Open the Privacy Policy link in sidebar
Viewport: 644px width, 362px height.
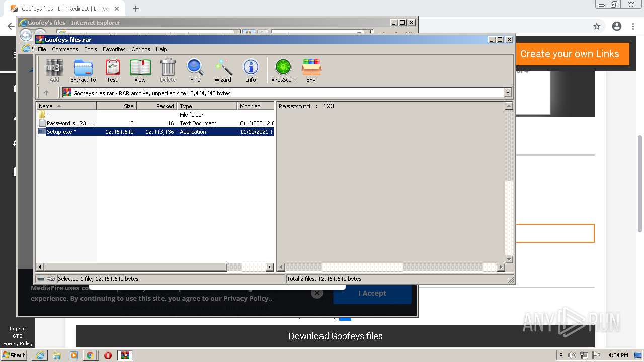click(x=18, y=344)
